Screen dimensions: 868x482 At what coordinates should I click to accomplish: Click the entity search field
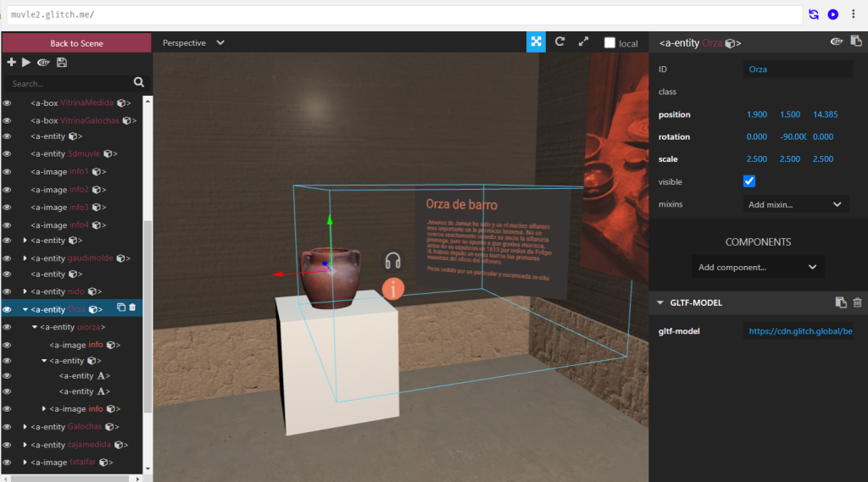(x=70, y=83)
